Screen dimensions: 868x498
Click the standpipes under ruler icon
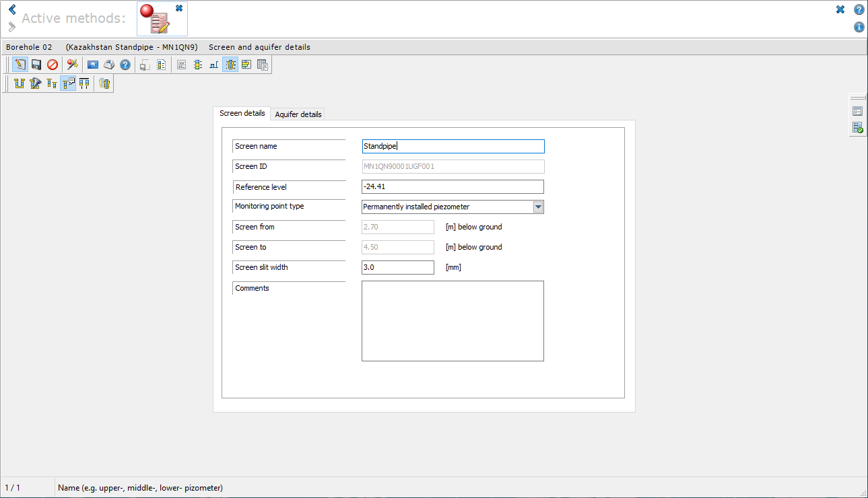[x=84, y=83]
